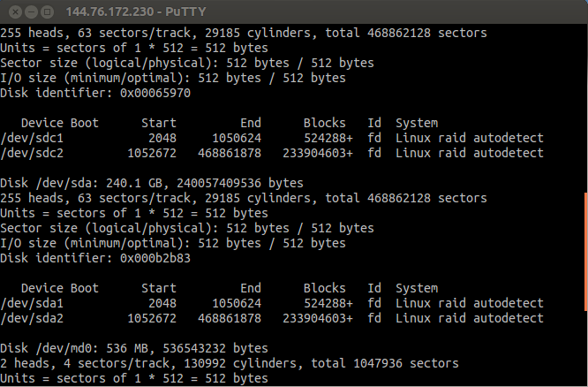Click the orange terminal scrollbar thumb
This screenshot has width=588, height=387.
click(x=586, y=252)
